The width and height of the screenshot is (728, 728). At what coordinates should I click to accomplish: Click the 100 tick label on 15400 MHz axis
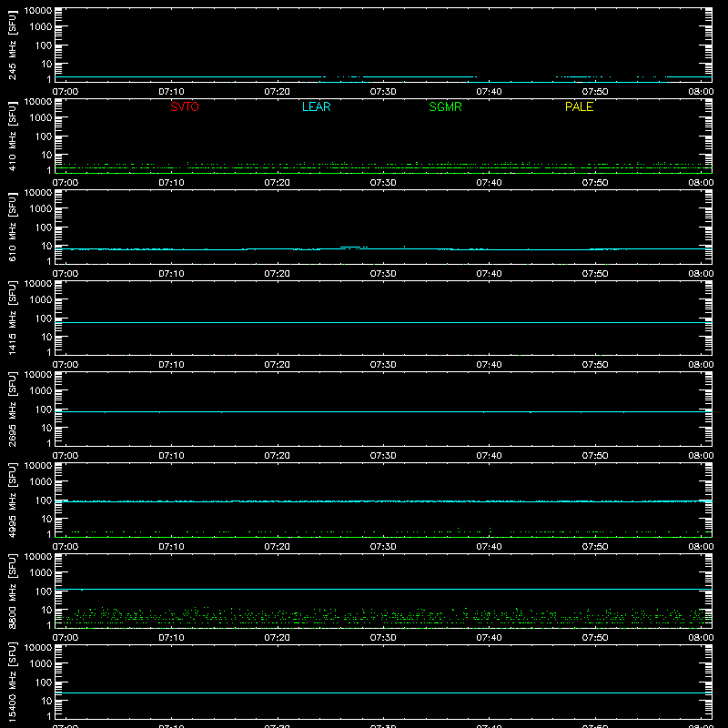click(x=44, y=682)
